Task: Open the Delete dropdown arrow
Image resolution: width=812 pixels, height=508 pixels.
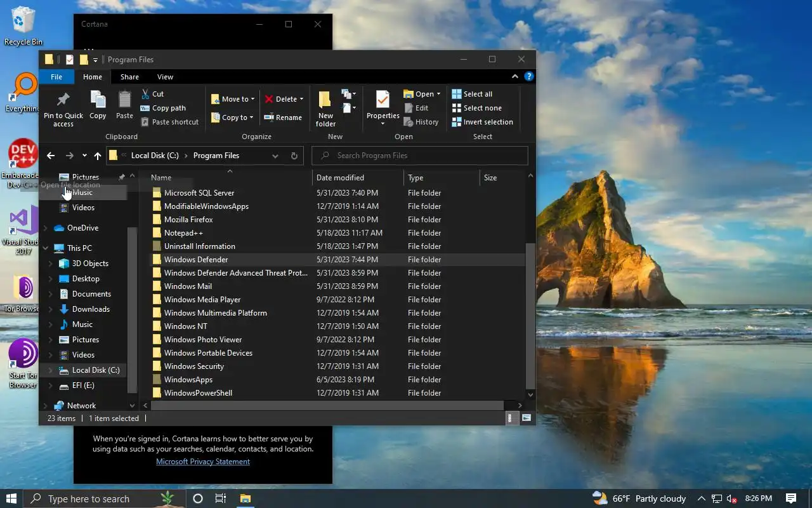Action: (x=301, y=99)
